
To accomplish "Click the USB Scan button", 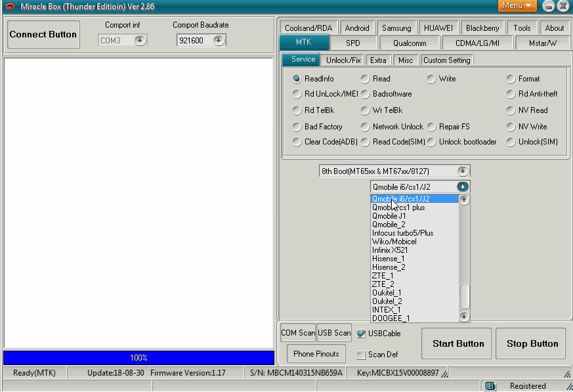I will tap(334, 333).
